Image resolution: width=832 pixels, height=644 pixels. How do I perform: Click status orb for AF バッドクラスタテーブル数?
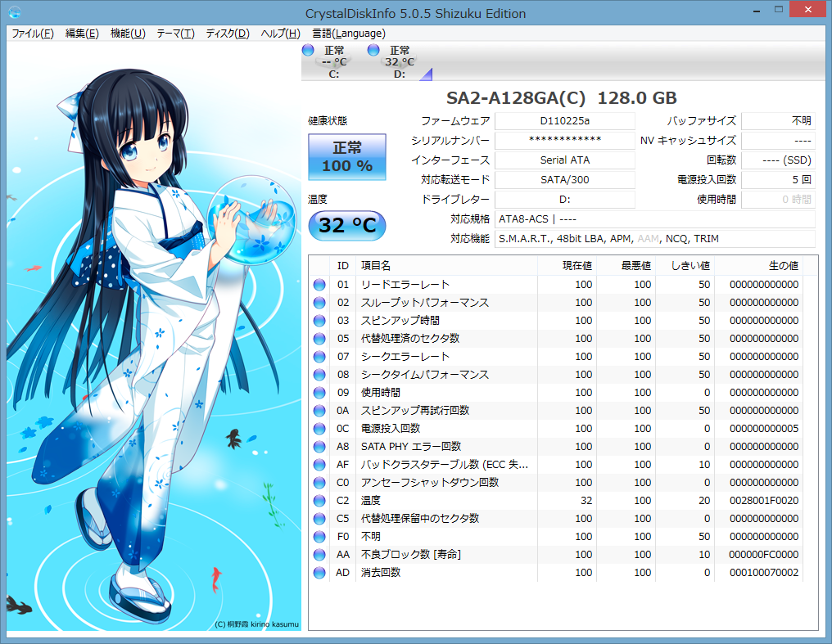[319, 465]
